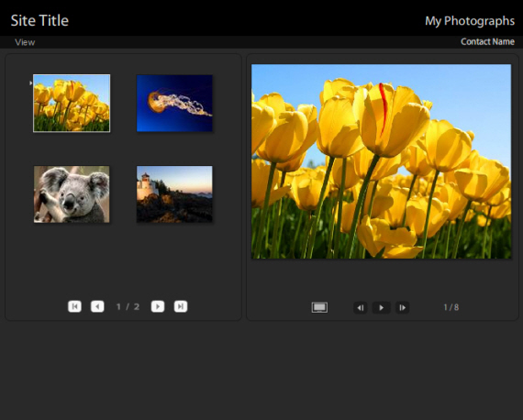
Task: Jump to last thumbnail page icon
Action: coord(181,306)
